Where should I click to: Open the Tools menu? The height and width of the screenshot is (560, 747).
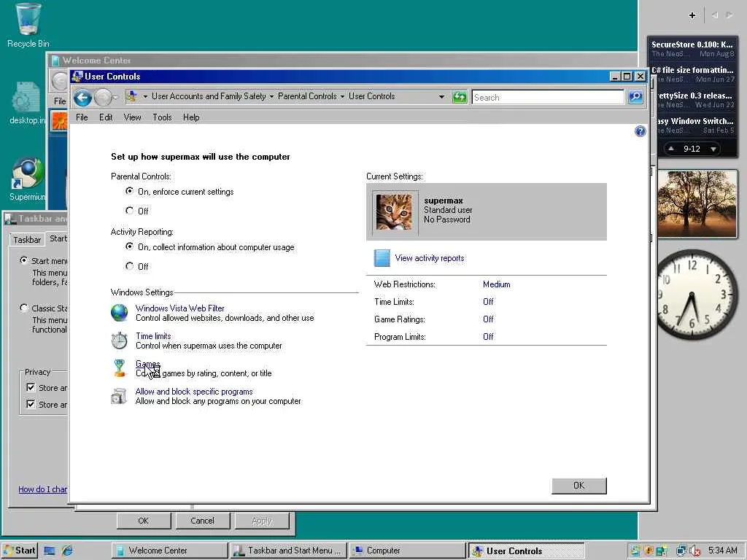coord(162,117)
